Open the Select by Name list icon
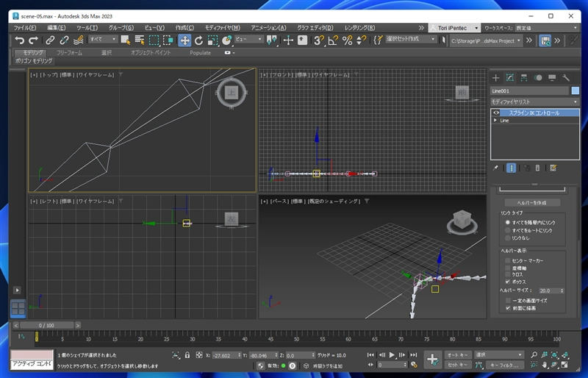The height and width of the screenshot is (378, 588). [x=140, y=40]
